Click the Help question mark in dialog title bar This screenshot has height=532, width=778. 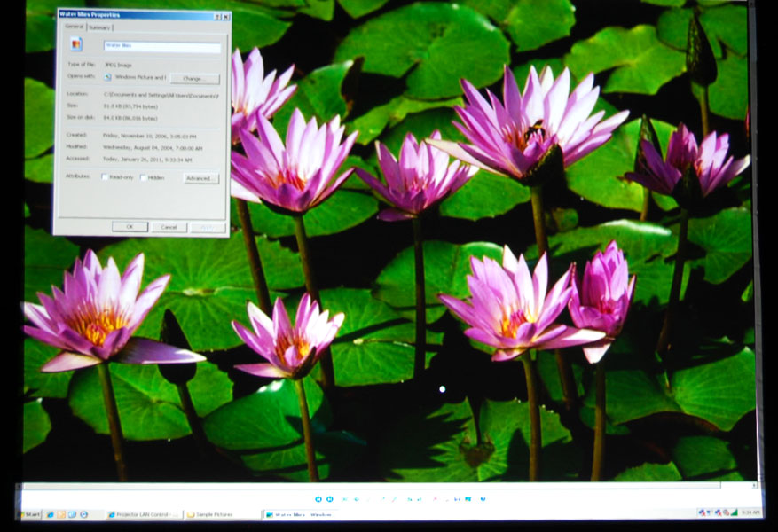[x=217, y=16]
